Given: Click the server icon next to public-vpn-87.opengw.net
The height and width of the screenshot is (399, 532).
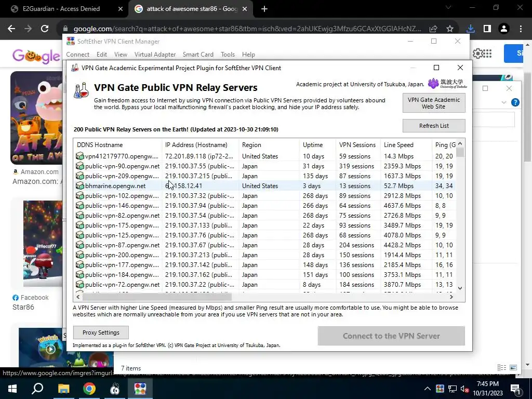Looking at the screenshot, I should 79,245.
